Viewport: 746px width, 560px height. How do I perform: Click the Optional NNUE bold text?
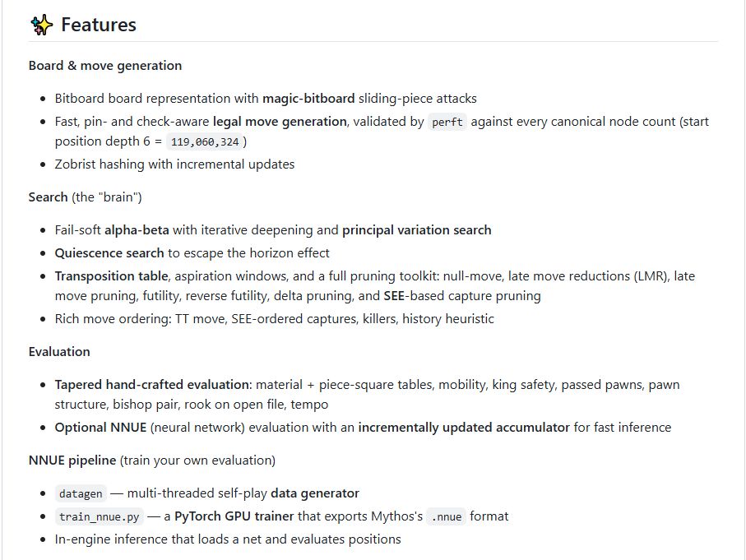tap(100, 428)
